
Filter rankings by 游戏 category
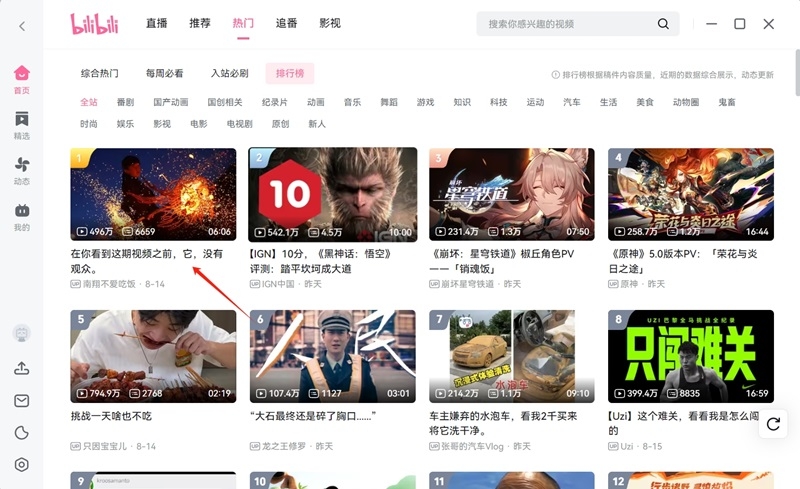(x=425, y=102)
